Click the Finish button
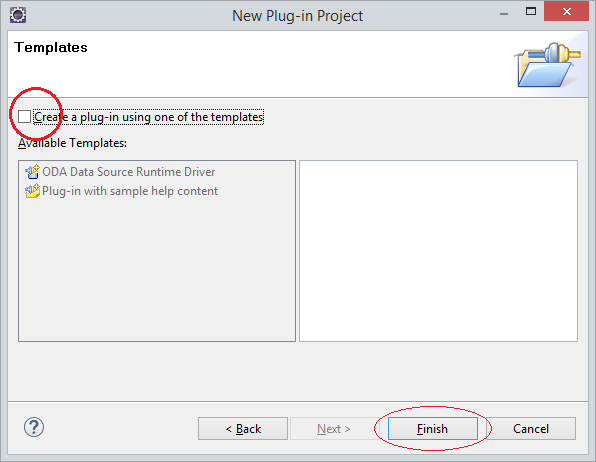 tap(433, 429)
